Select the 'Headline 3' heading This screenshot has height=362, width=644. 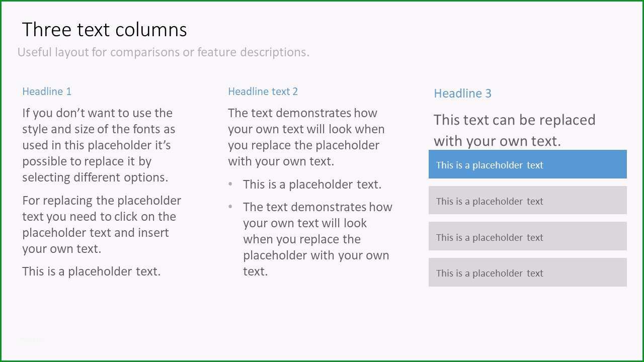click(x=462, y=94)
